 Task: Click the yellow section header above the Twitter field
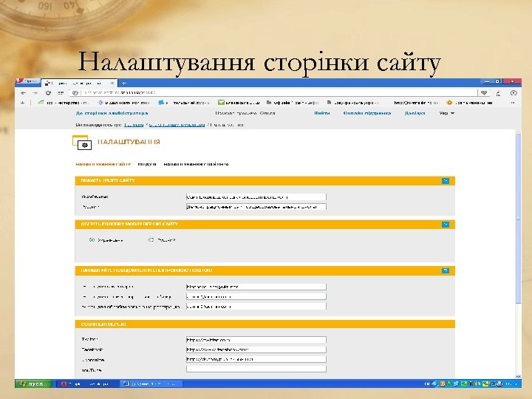[265, 324]
